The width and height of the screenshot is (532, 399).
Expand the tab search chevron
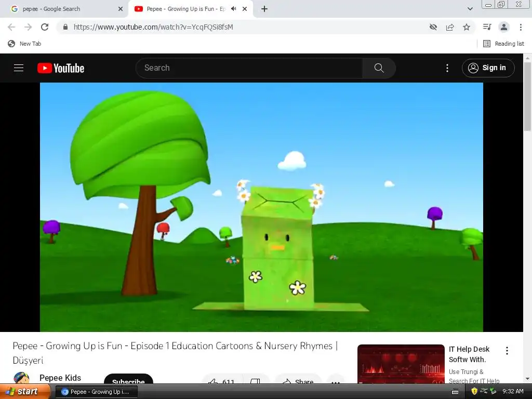470,9
